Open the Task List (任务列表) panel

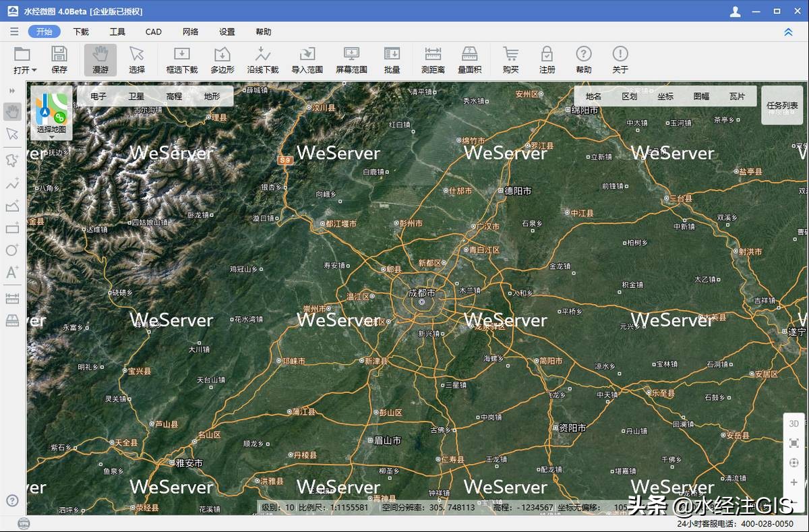tap(782, 105)
